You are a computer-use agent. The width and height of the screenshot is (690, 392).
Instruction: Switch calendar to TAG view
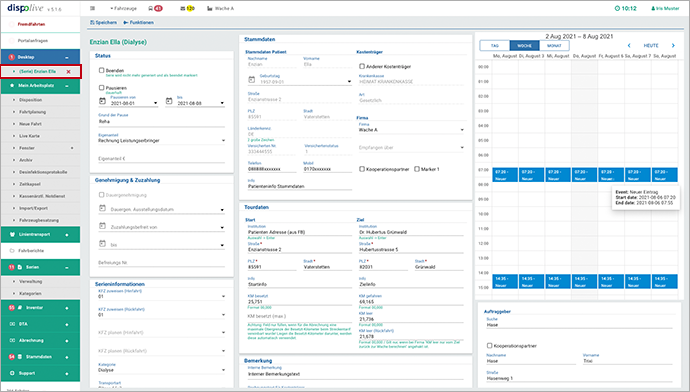click(495, 45)
